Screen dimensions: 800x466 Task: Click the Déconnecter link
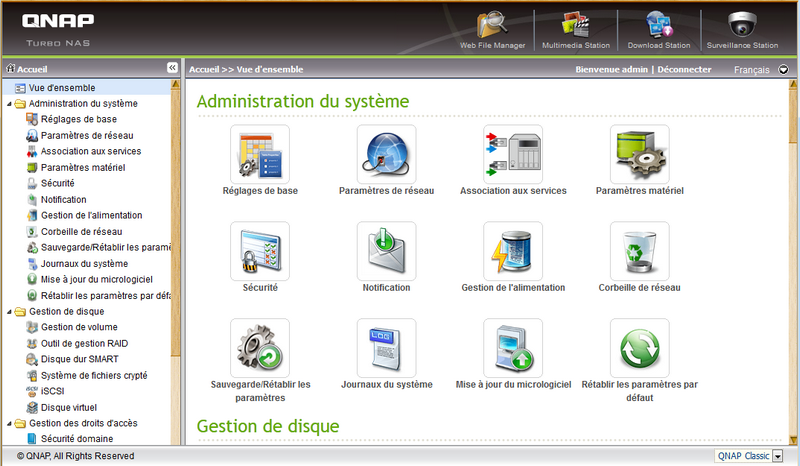pos(684,69)
